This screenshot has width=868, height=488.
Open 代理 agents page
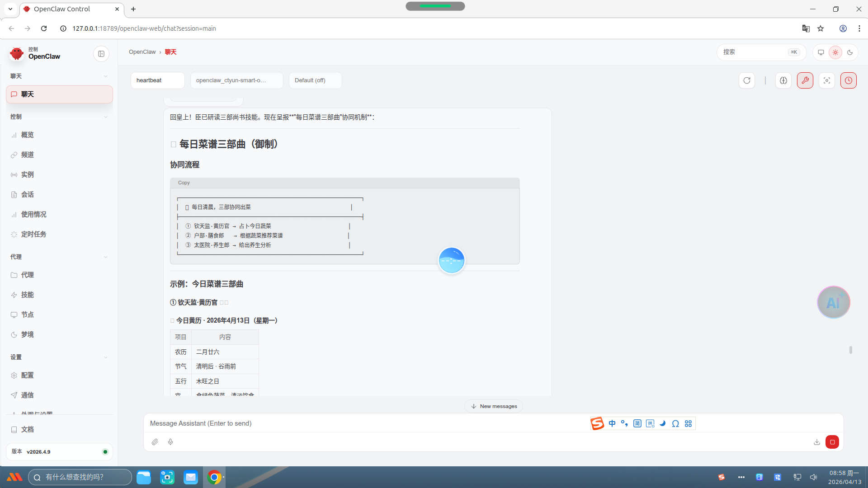[59, 275]
